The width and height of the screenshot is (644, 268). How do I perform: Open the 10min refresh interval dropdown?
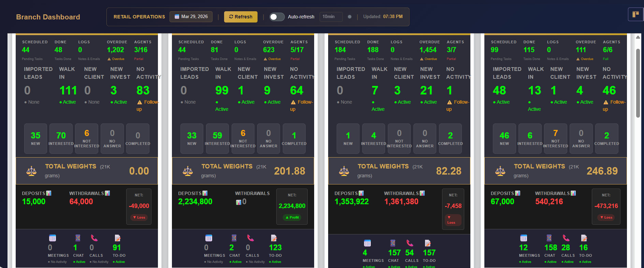(331, 17)
